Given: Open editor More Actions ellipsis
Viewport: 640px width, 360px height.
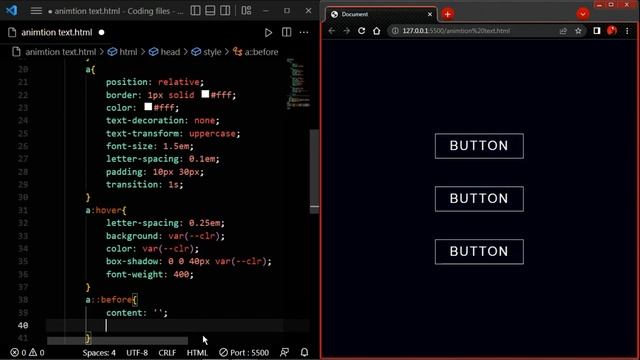Looking at the screenshot, I should point(304,32).
